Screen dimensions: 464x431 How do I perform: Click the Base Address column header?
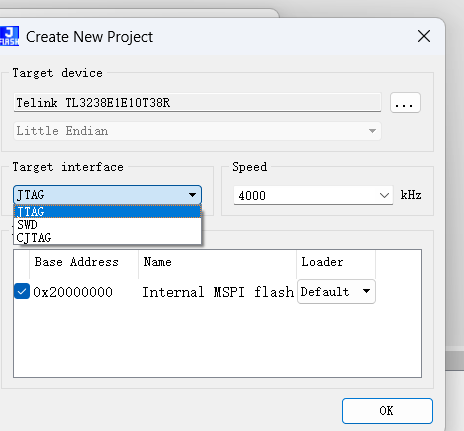pos(84,263)
